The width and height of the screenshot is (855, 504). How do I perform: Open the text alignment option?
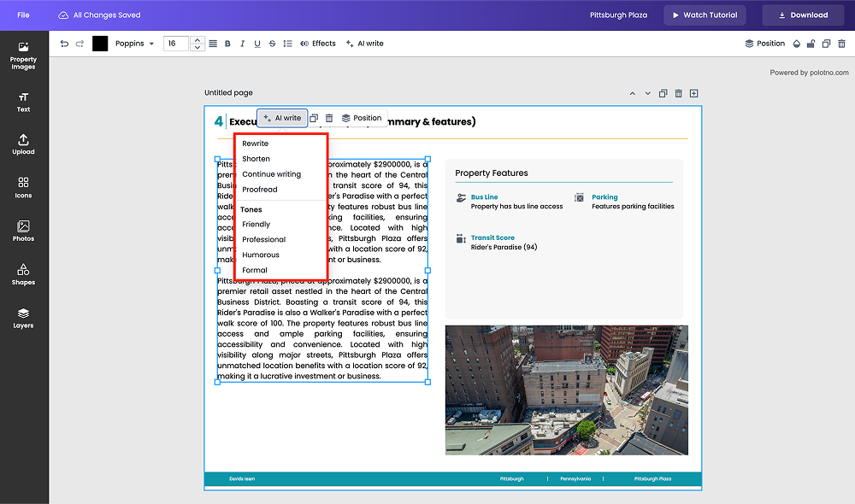213,44
